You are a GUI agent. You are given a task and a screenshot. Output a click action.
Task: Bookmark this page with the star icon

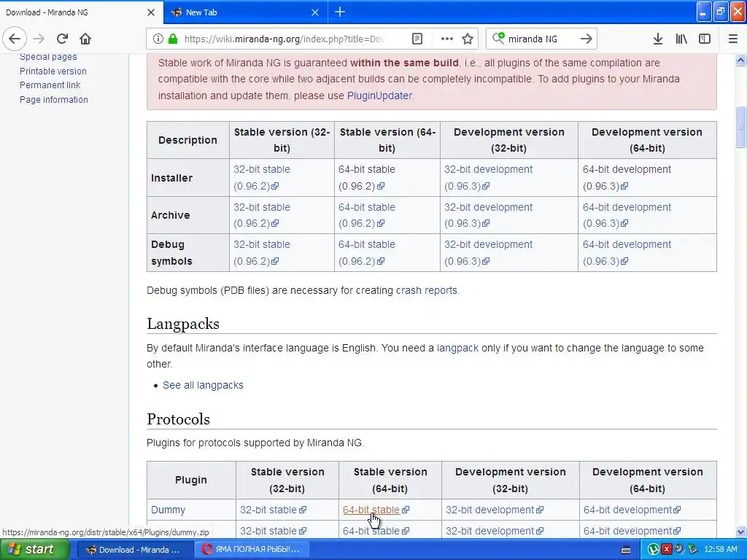pyautogui.click(x=468, y=39)
